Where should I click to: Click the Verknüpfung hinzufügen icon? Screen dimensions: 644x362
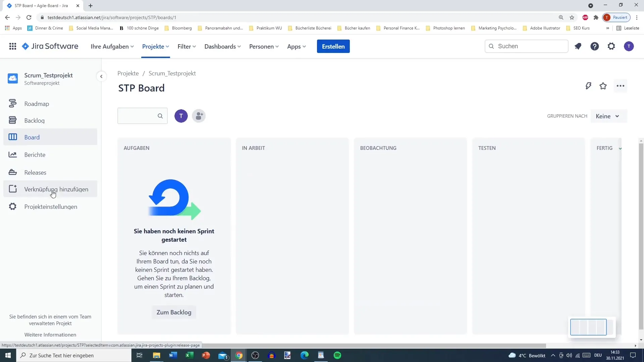[12, 189]
